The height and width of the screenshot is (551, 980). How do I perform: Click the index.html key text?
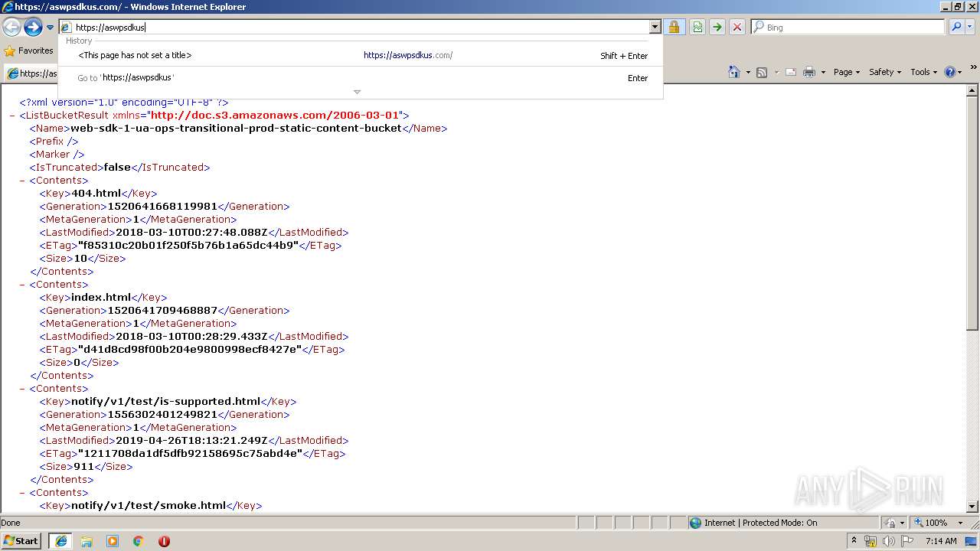click(101, 298)
